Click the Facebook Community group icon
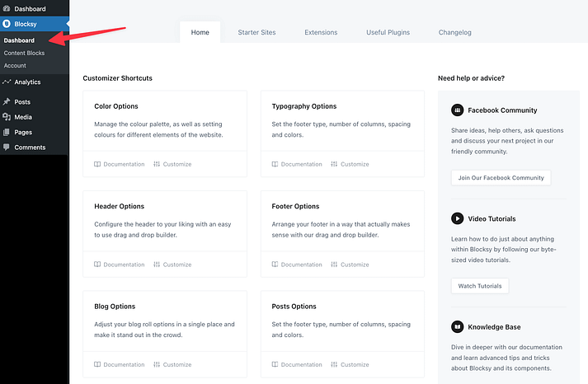 457,110
